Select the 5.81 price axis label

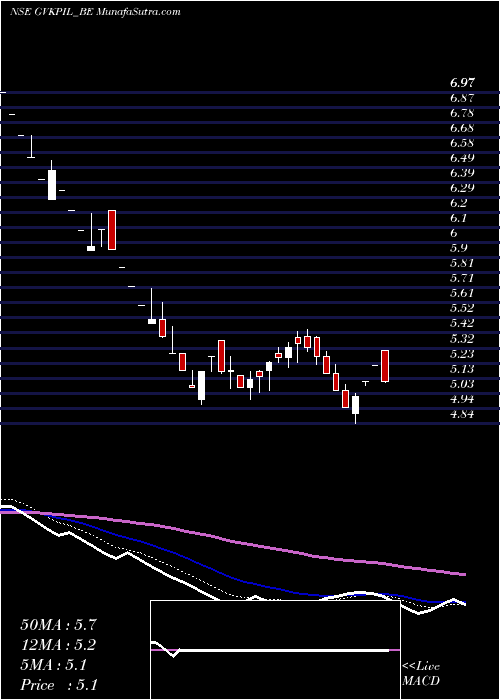pyautogui.click(x=462, y=264)
